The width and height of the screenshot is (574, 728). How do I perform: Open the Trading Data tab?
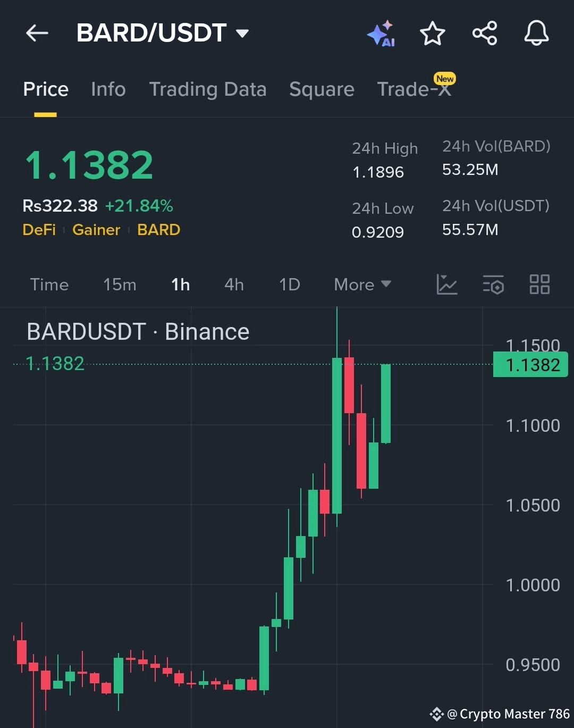[208, 89]
